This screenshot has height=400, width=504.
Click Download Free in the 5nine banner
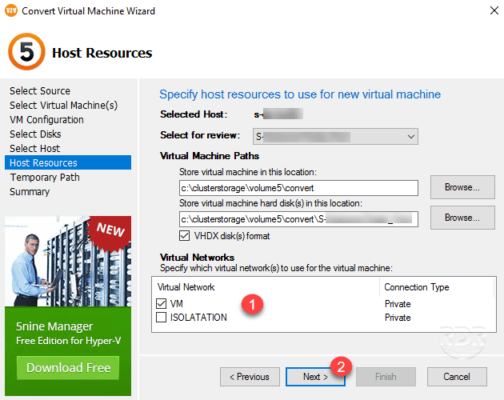click(x=68, y=367)
